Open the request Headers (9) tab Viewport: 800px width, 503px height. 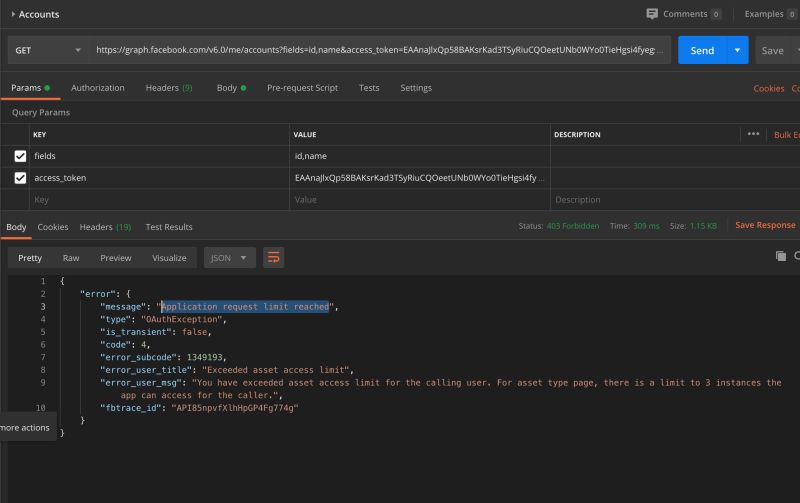pyautogui.click(x=169, y=88)
